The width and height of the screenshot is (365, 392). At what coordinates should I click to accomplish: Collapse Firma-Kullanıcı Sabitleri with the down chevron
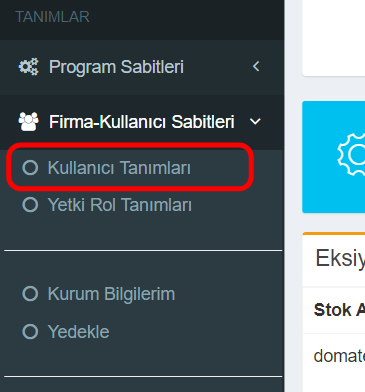[255, 122]
